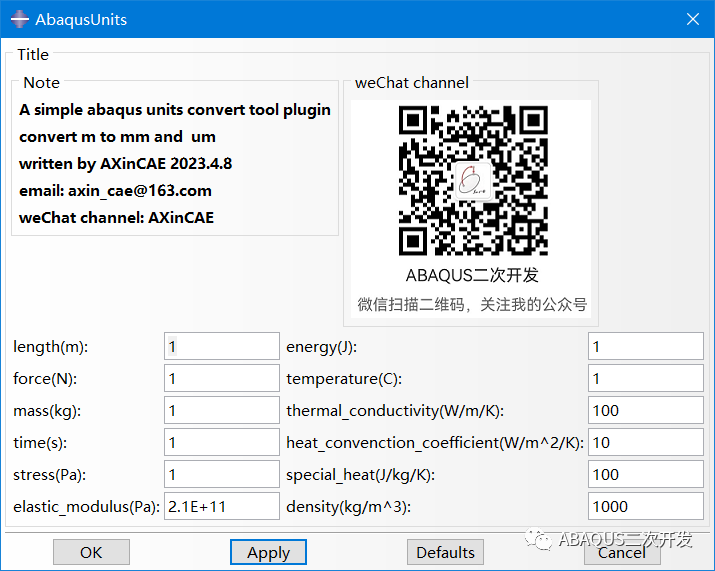Click the 'Title' group heading
The width and height of the screenshot is (715, 571).
33,55
